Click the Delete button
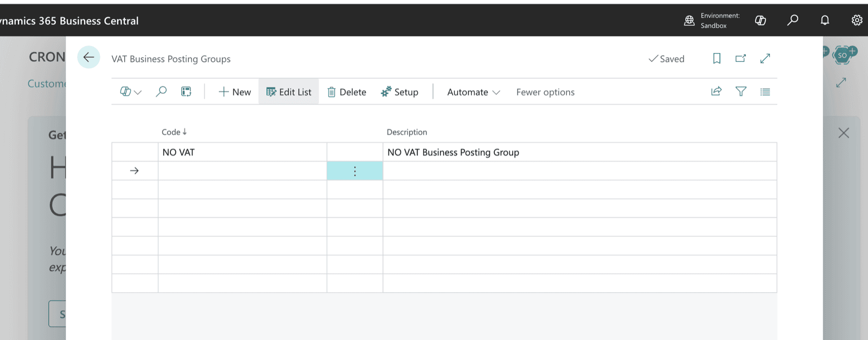This screenshot has height=340, width=868. tap(347, 92)
